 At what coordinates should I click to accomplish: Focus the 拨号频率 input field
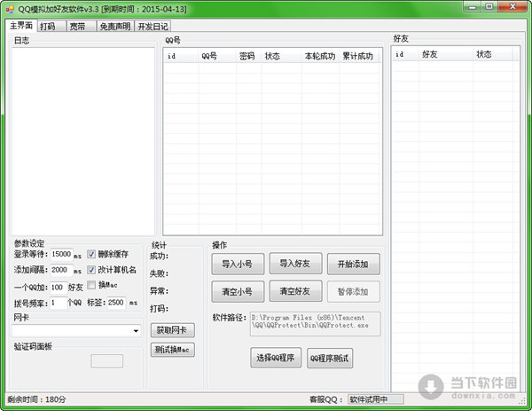(58, 303)
